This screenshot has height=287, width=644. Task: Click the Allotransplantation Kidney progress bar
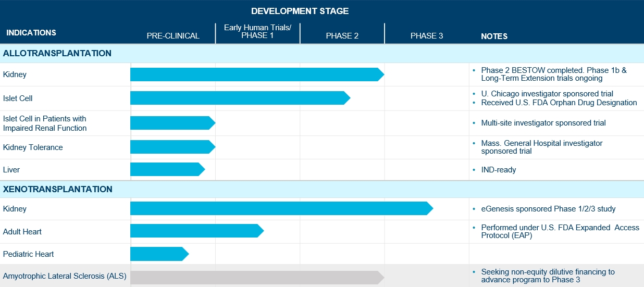256,74
